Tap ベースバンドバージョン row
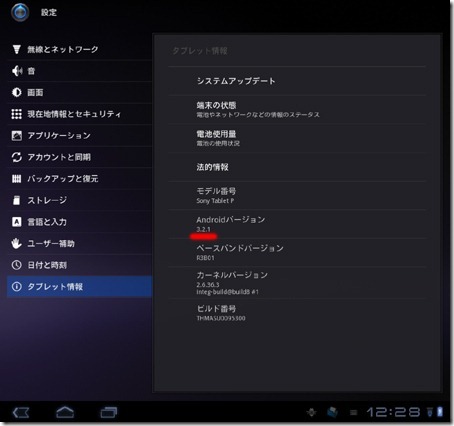The height and width of the screenshot is (426, 454). click(x=297, y=252)
